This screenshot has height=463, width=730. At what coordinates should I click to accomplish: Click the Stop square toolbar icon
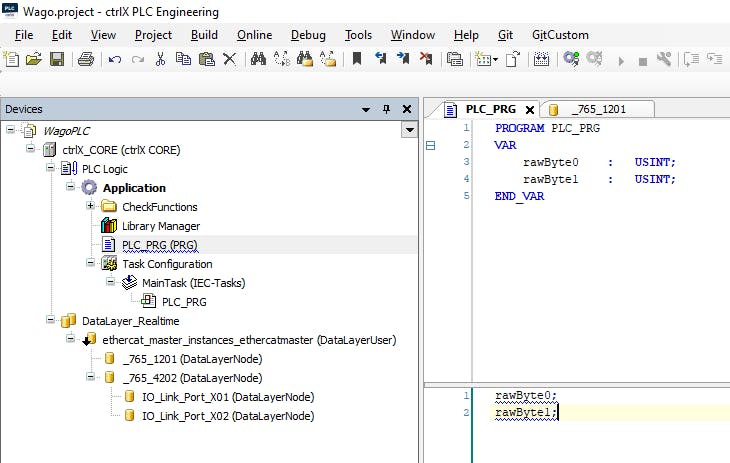tap(643, 61)
